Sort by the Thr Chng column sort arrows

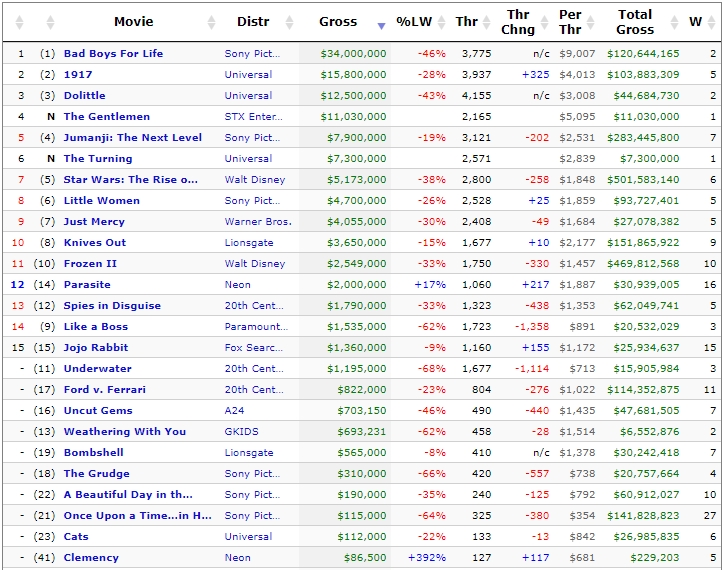tap(545, 22)
